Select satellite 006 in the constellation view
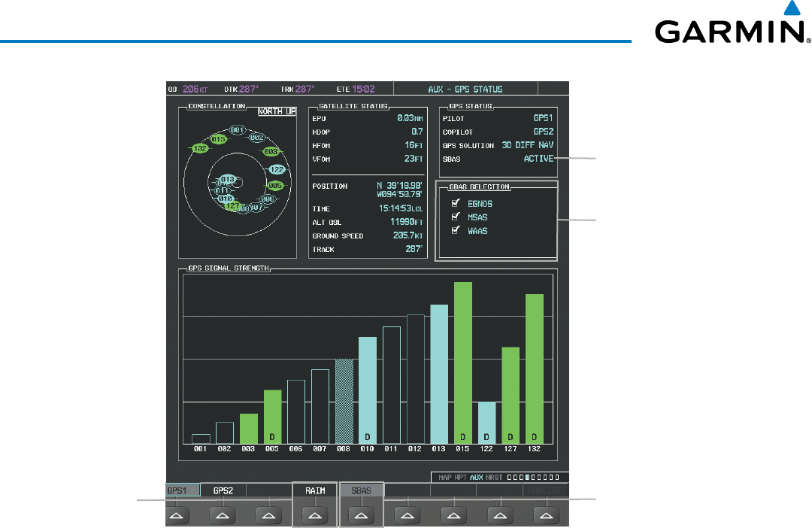This screenshot has width=812, height=528. [267, 199]
